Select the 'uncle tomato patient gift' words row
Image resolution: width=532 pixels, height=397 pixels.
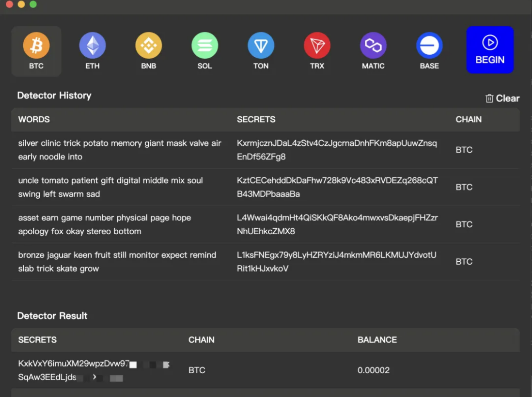110,187
